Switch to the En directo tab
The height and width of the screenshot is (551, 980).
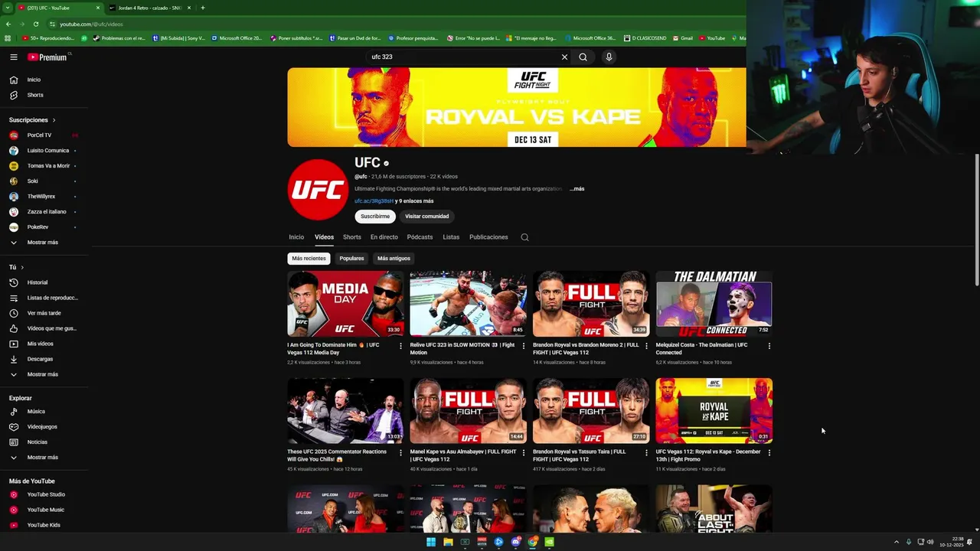[x=384, y=237]
